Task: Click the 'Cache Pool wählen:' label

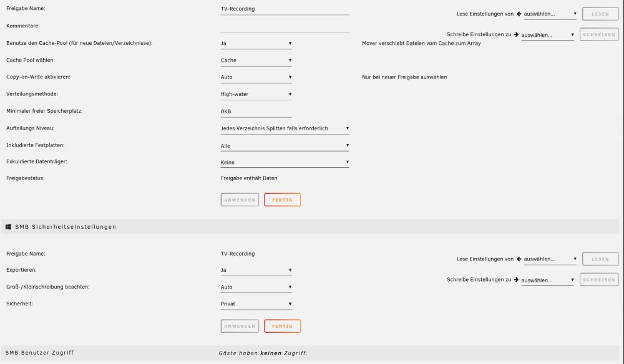Action: pos(30,60)
